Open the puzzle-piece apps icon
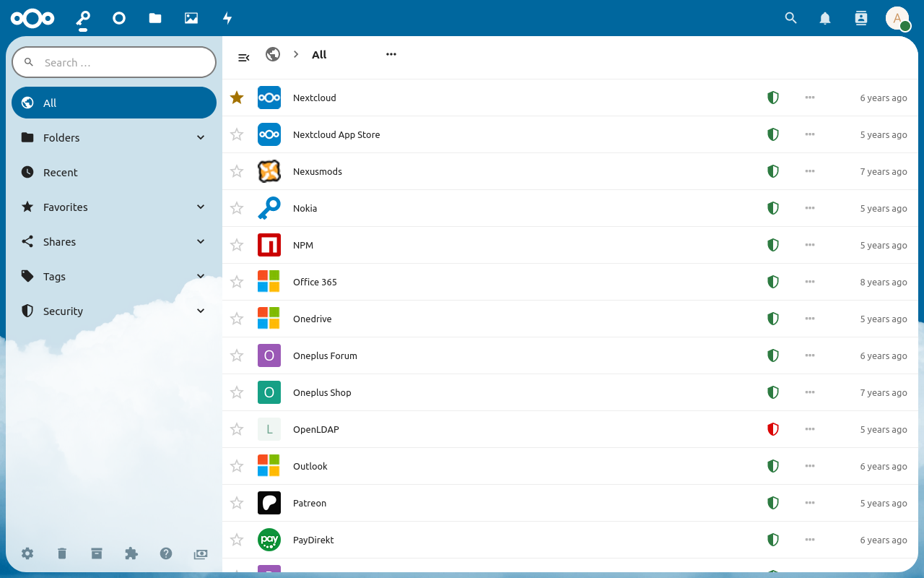The width and height of the screenshot is (924, 578). tap(131, 553)
